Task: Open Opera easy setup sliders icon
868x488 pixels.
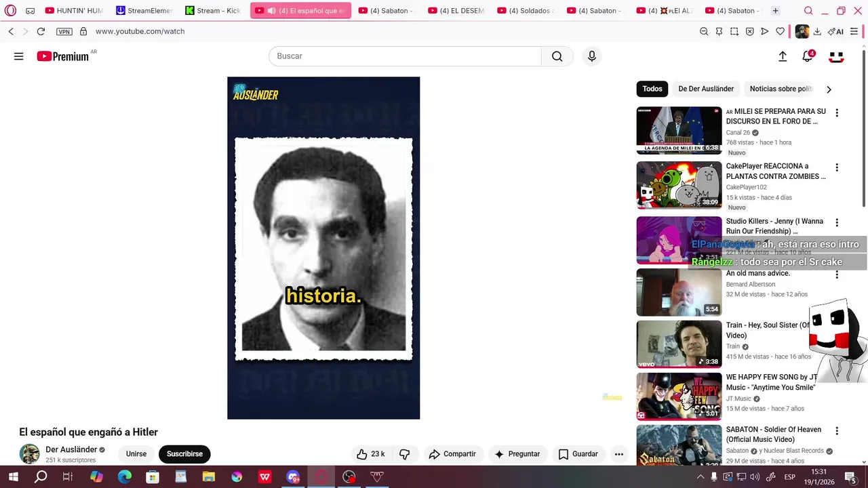Action: (854, 32)
